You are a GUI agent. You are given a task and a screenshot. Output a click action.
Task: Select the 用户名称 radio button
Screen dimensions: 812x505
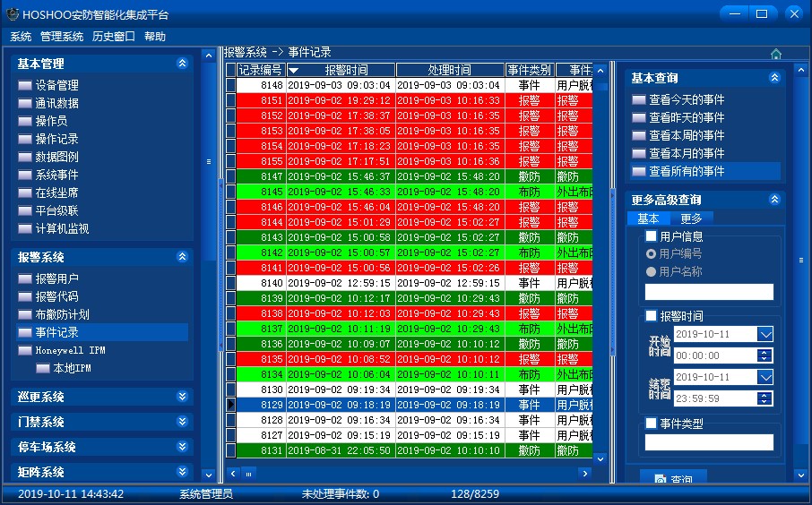pyautogui.click(x=652, y=271)
